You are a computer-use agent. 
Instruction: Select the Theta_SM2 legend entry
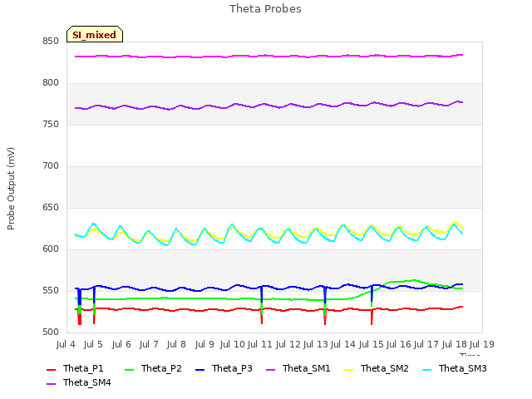377,368
